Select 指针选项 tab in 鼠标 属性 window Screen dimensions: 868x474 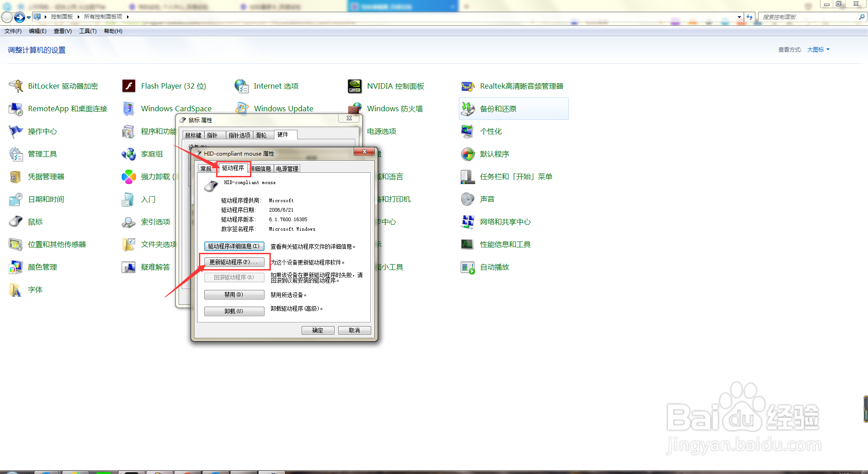pyautogui.click(x=239, y=135)
